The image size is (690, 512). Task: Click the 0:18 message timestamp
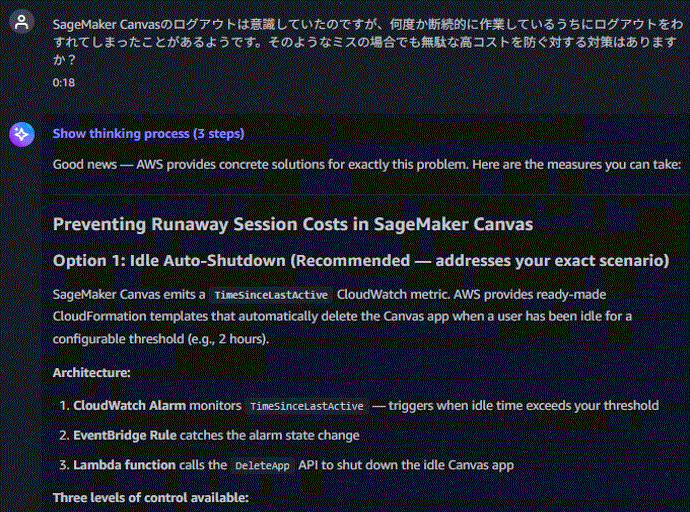tap(63, 83)
